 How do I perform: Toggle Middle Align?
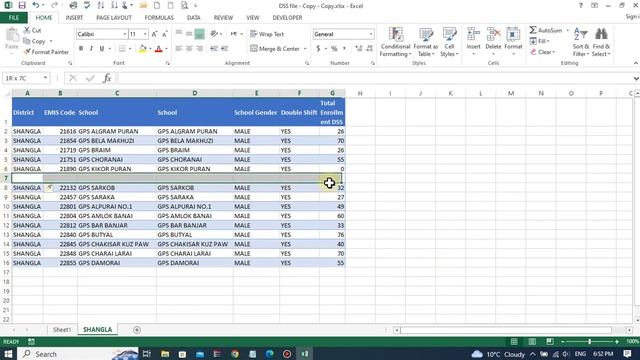click(x=189, y=34)
